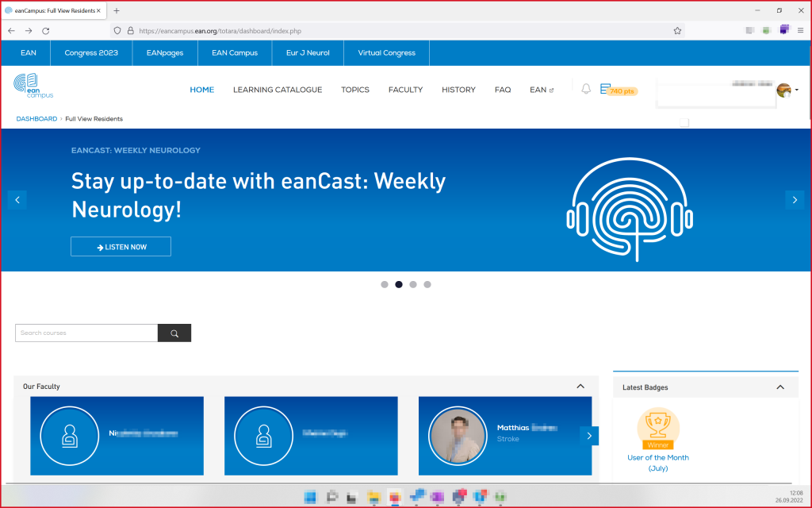Click the padlock site security icon
The image size is (812, 508).
[131, 31]
